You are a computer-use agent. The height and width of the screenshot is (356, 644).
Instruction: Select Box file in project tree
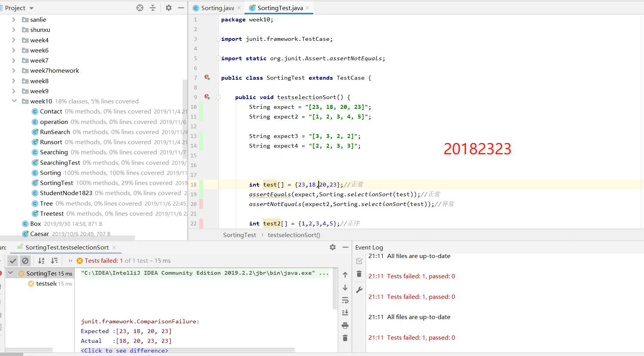[x=35, y=223]
